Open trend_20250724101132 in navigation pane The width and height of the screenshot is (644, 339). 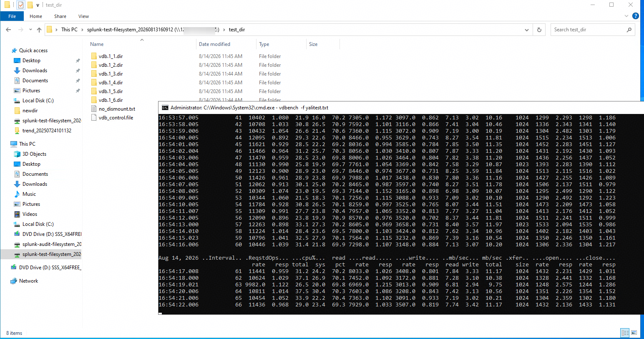coord(47,131)
